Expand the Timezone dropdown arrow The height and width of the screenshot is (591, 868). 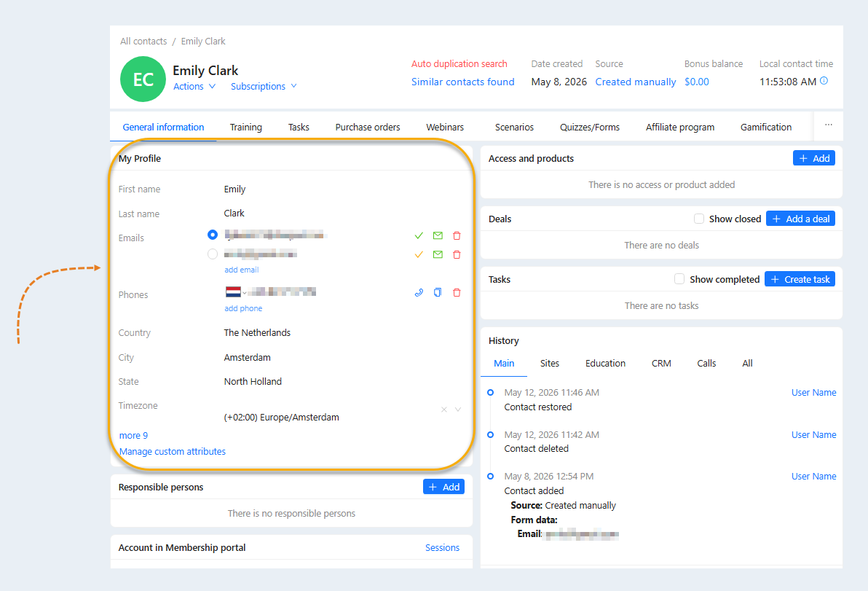(x=458, y=410)
